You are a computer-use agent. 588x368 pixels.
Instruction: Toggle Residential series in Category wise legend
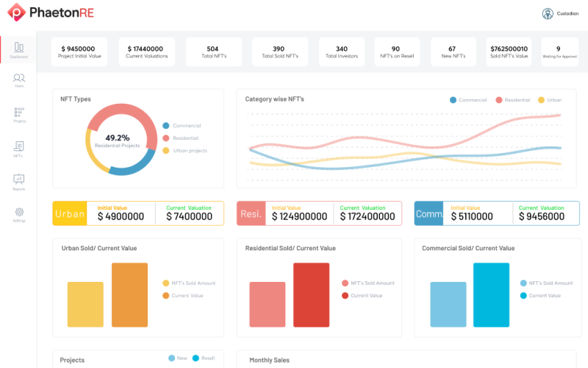tap(512, 100)
